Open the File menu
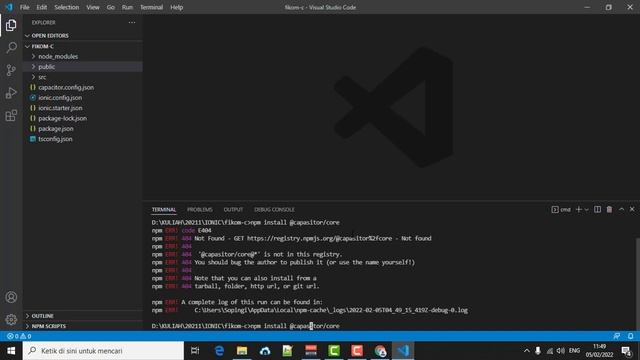The height and width of the screenshot is (360, 640). (x=24, y=7)
